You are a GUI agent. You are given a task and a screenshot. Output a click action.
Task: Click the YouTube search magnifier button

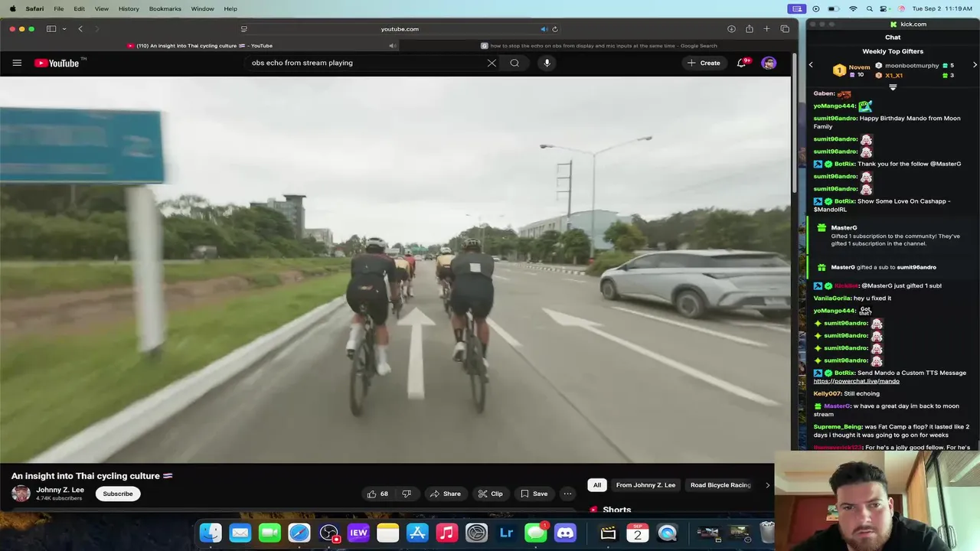click(x=514, y=63)
